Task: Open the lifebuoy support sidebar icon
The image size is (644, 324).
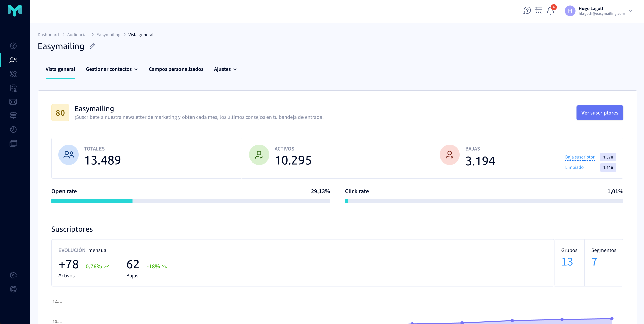Action: [13, 289]
